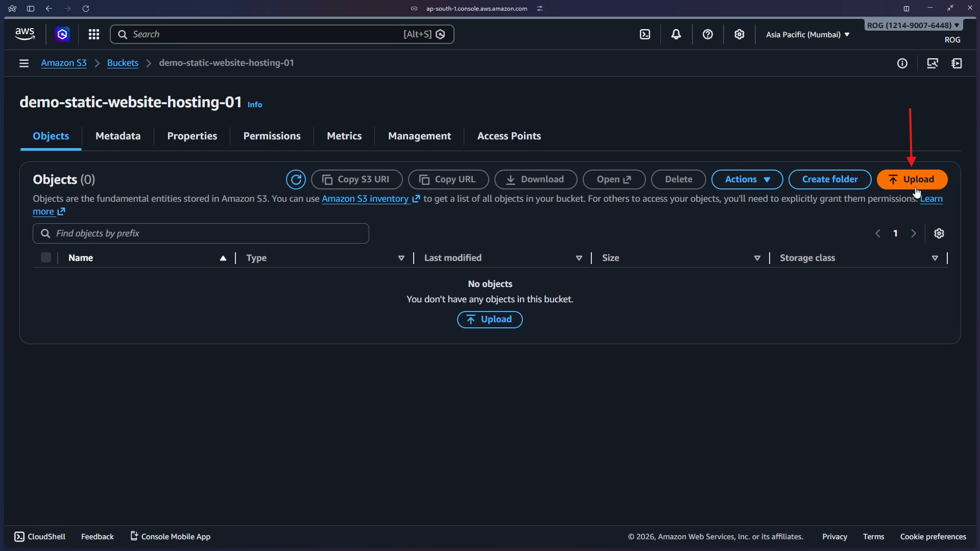Viewport: 980px width, 551px height.
Task: Click the Find objects by prefix field
Action: tap(200, 233)
